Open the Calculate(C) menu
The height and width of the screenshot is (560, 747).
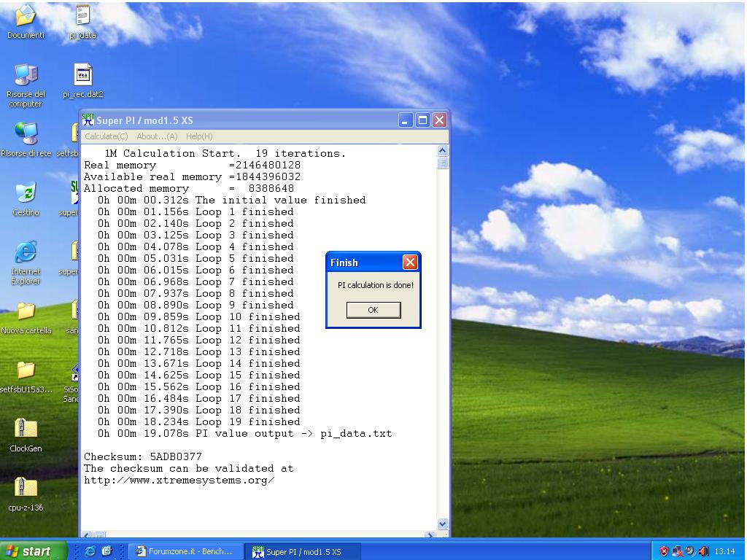coord(106,136)
